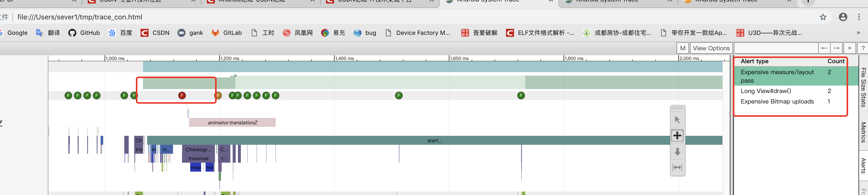
Task: Open the GitLab bookmark
Action: 226,33
